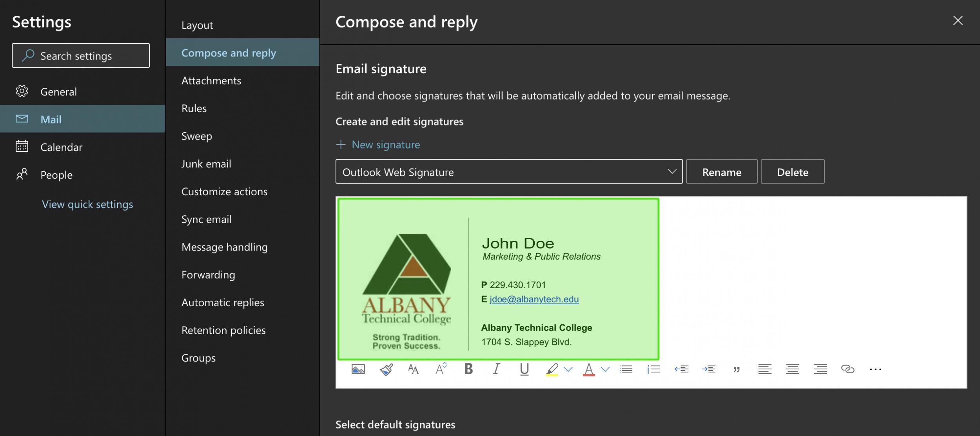
Task: Open the Layout settings page
Action: click(243, 25)
